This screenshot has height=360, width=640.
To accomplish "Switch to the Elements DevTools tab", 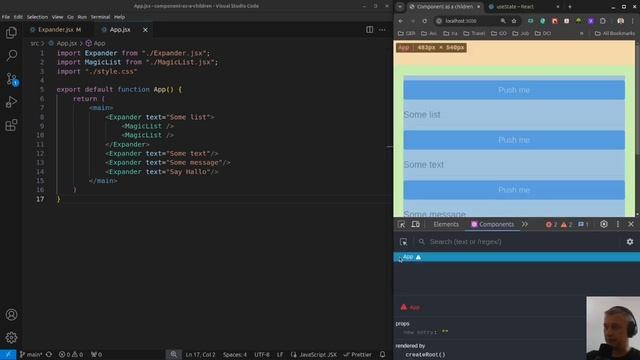I will point(446,224).
